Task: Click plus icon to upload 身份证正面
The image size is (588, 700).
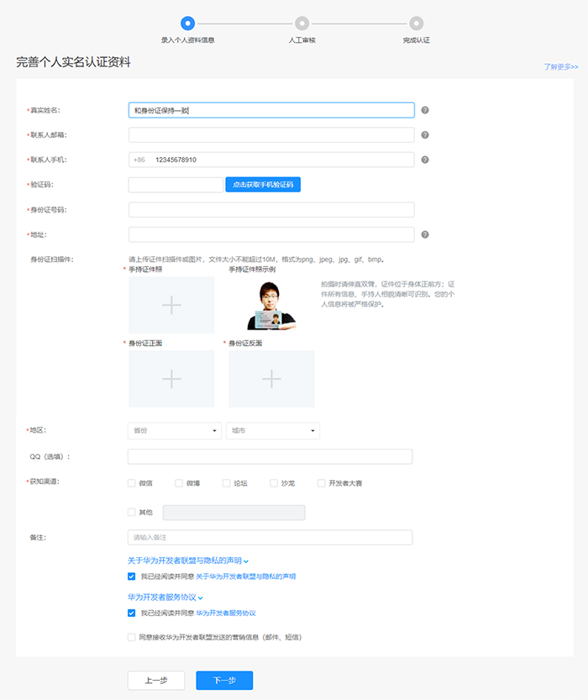Action: pyautogui.click(x=171, y=379)
